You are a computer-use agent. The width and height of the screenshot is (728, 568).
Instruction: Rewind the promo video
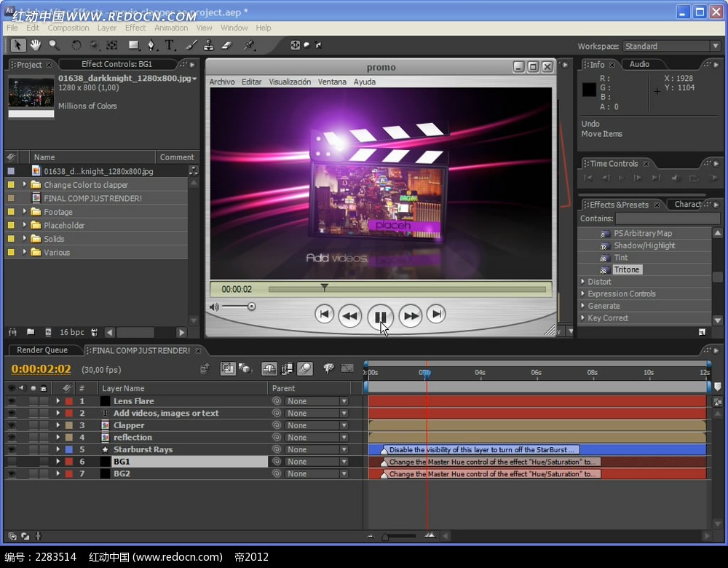(x=349, y=316)
